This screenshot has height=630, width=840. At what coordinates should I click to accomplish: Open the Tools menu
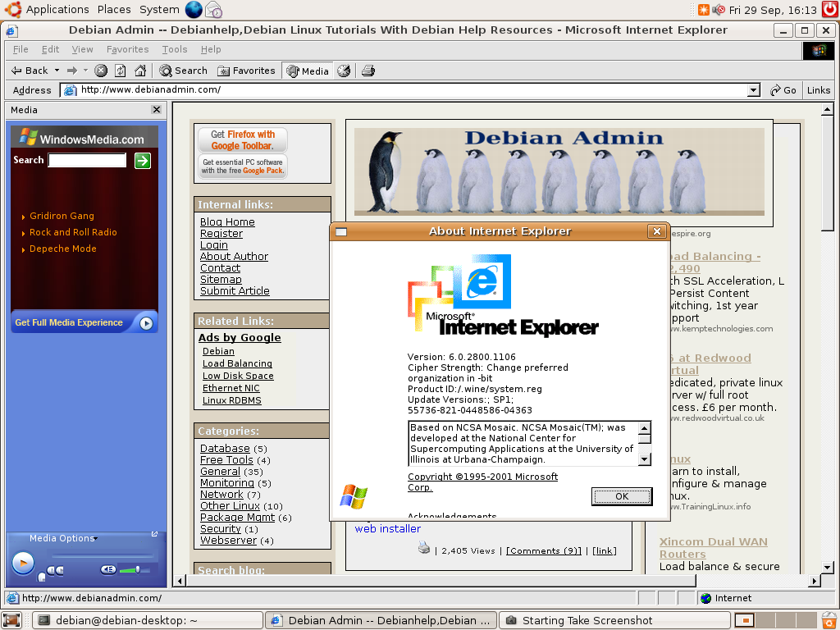tap(175, 49)
